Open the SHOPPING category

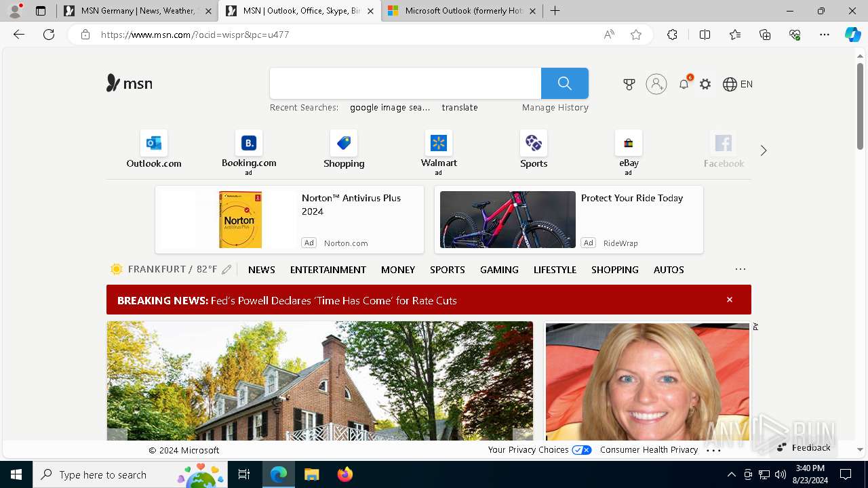(x=615, y=270)
